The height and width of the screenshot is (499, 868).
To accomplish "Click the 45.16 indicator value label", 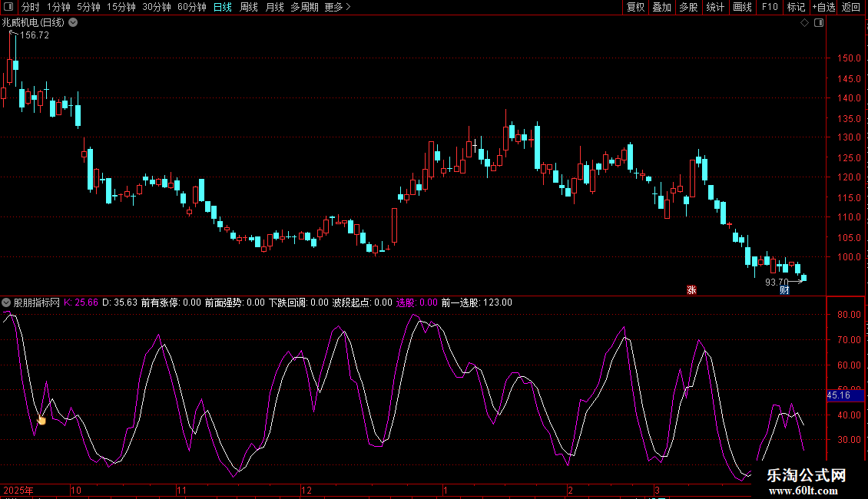I will point(838,395).
